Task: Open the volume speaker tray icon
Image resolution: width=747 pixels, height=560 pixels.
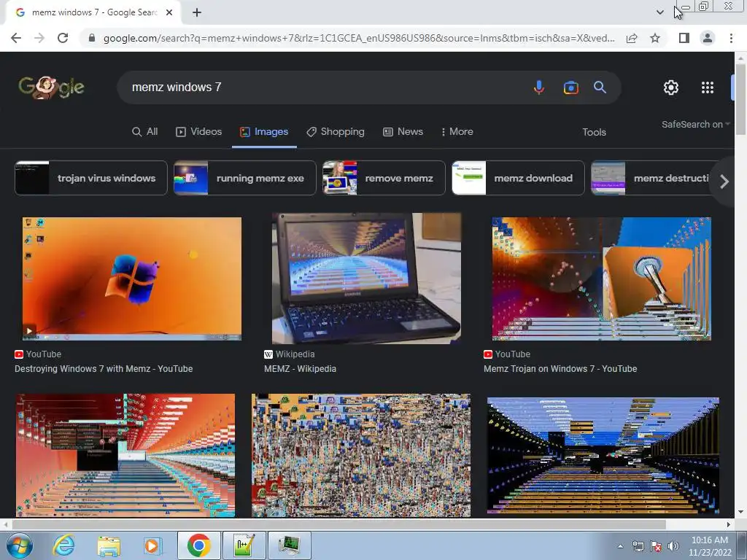Action: [673, 547]
